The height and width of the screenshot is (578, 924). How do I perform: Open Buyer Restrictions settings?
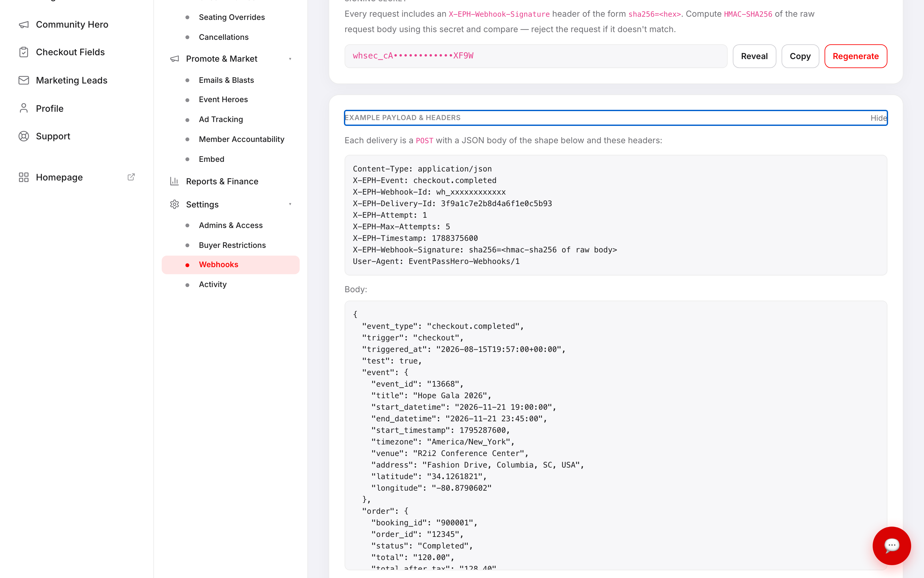pyautogui.click(x=232, y=245)
